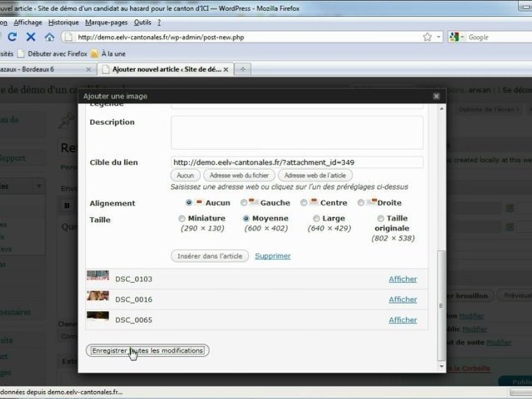Set link target to Aucun
This screenshot has width=532, height=399.
(185, 176)
